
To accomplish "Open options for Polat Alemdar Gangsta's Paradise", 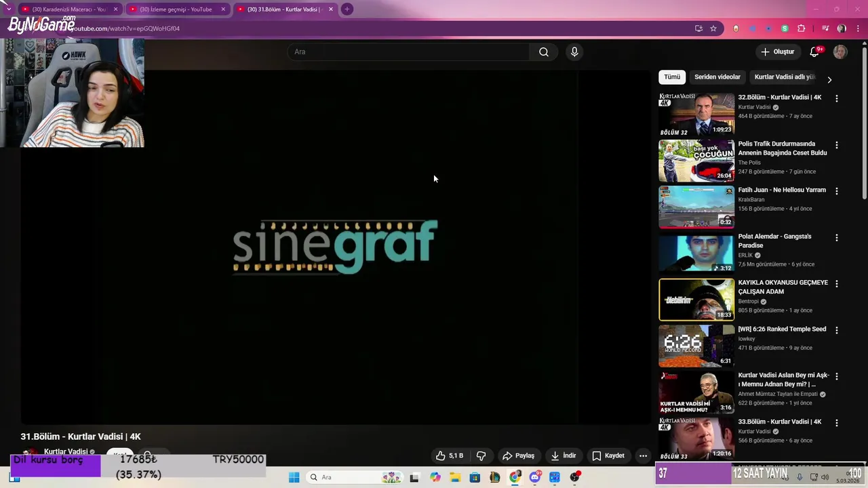I will click(x=836, y=238).
